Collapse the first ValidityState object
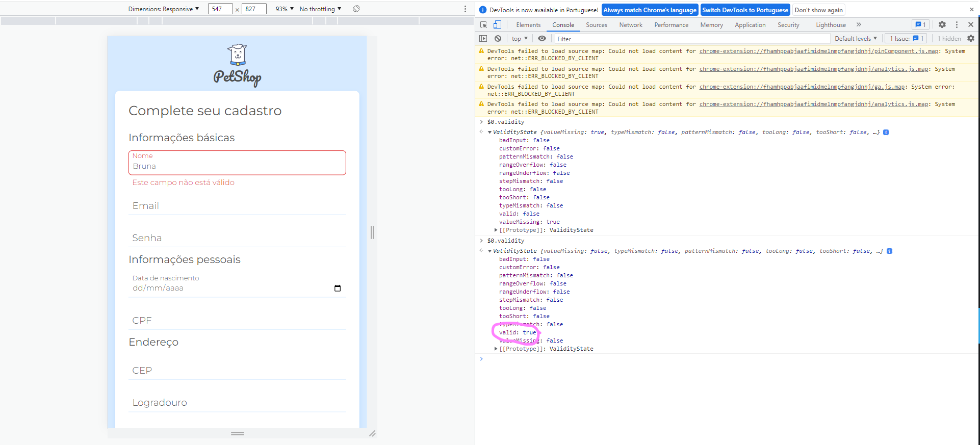980x445 pixels. pos(489,133)
